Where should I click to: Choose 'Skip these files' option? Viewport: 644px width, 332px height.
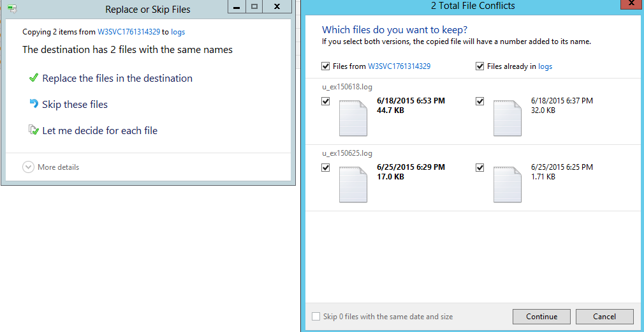click(x=75, y=105)
